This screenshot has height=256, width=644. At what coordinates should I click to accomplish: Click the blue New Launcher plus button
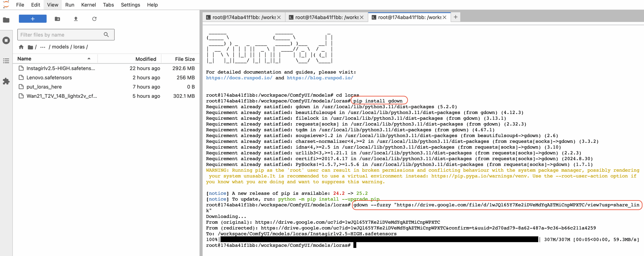(x=33, y=19)
